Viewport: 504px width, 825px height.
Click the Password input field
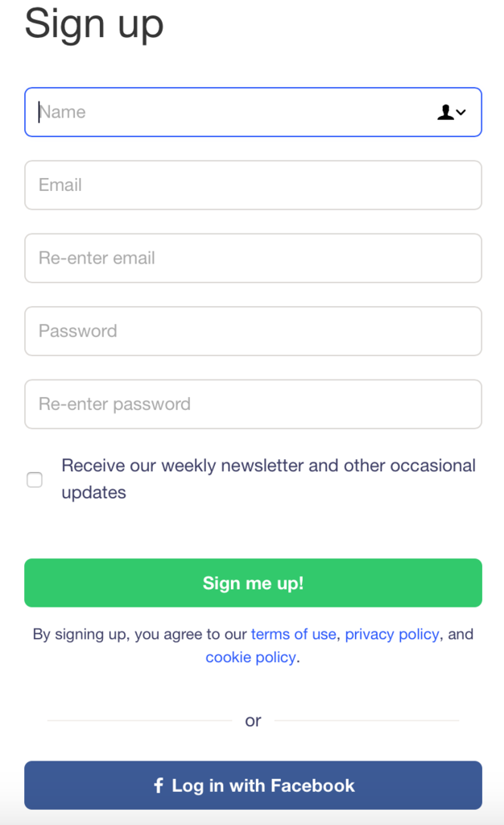253,331
